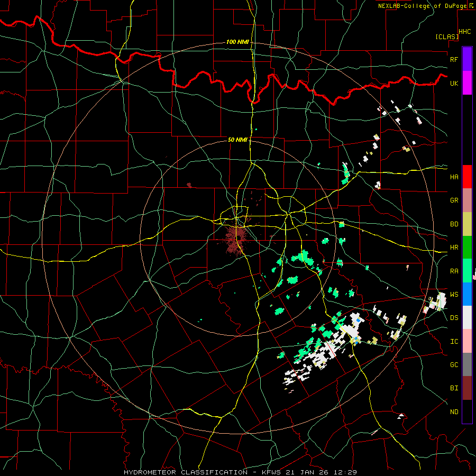Viewport: 476px width, 476px height.
Task: Click the 'HR' legend label
Action: pos(454,248)
